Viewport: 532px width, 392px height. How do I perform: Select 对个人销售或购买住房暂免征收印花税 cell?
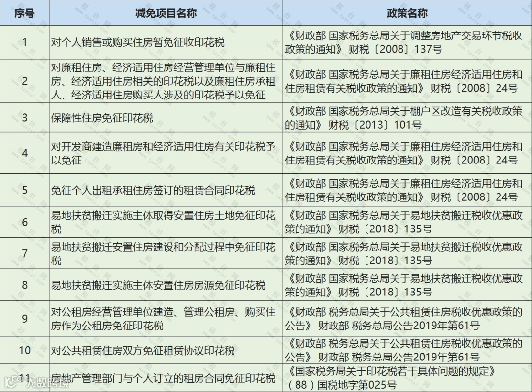point(166,42)
